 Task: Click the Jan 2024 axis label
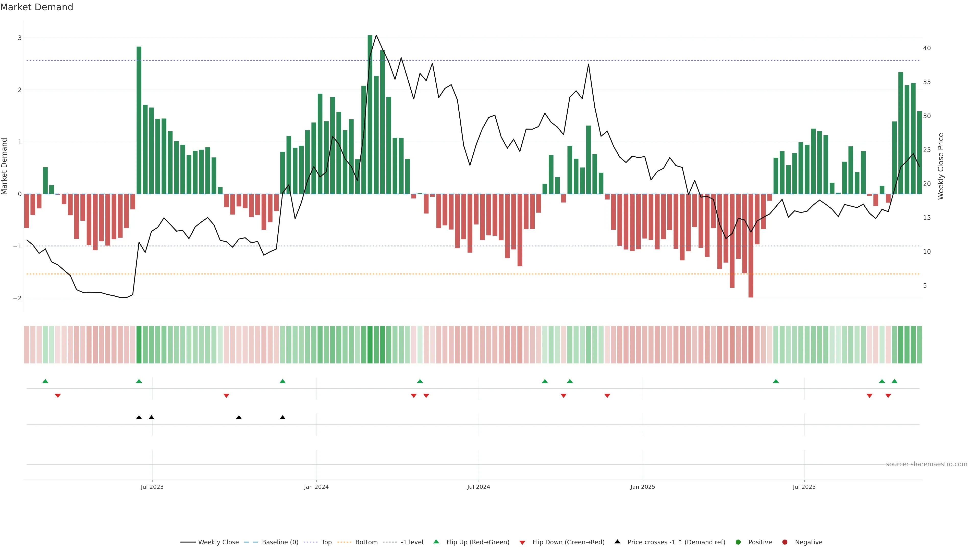tap(316, 487)
